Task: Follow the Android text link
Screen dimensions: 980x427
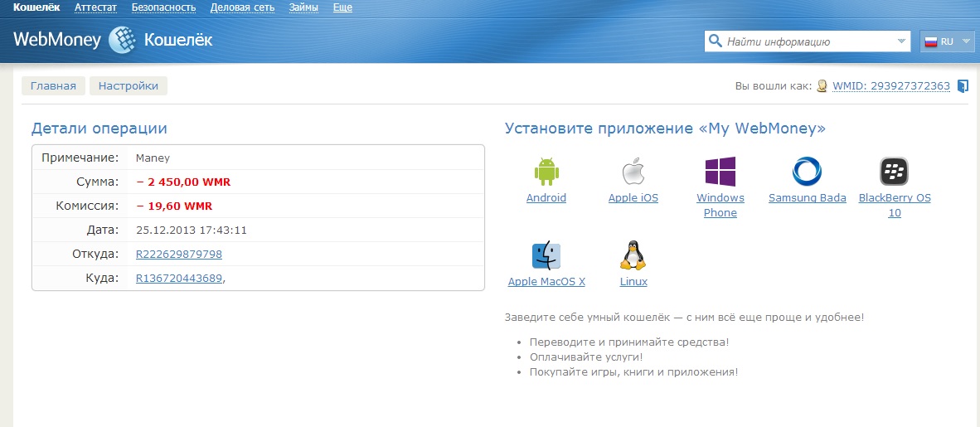Action: tap(546, 197)
